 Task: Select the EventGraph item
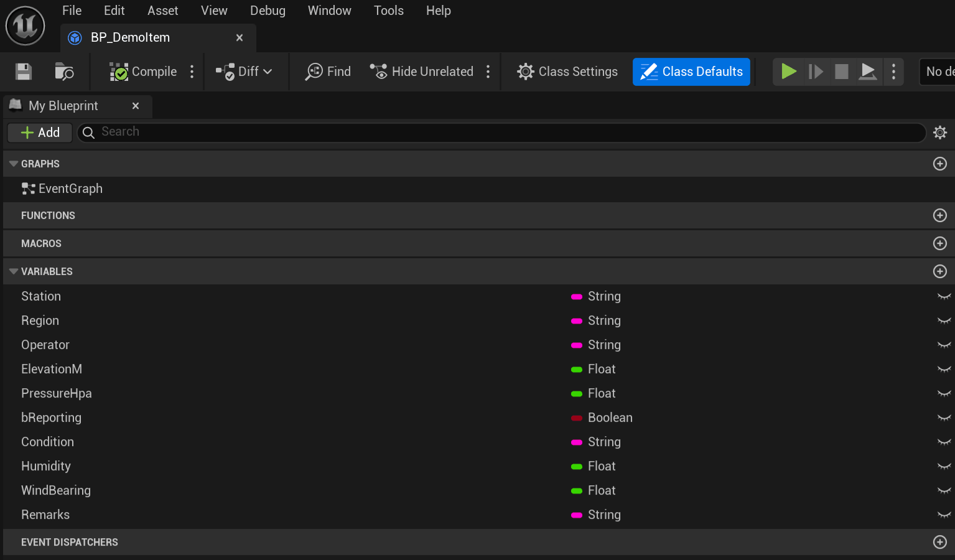point(62,189)
